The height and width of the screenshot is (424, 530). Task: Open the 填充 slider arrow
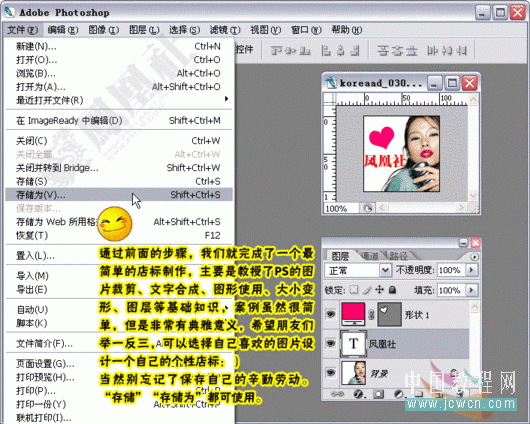[x=471, y=290]
